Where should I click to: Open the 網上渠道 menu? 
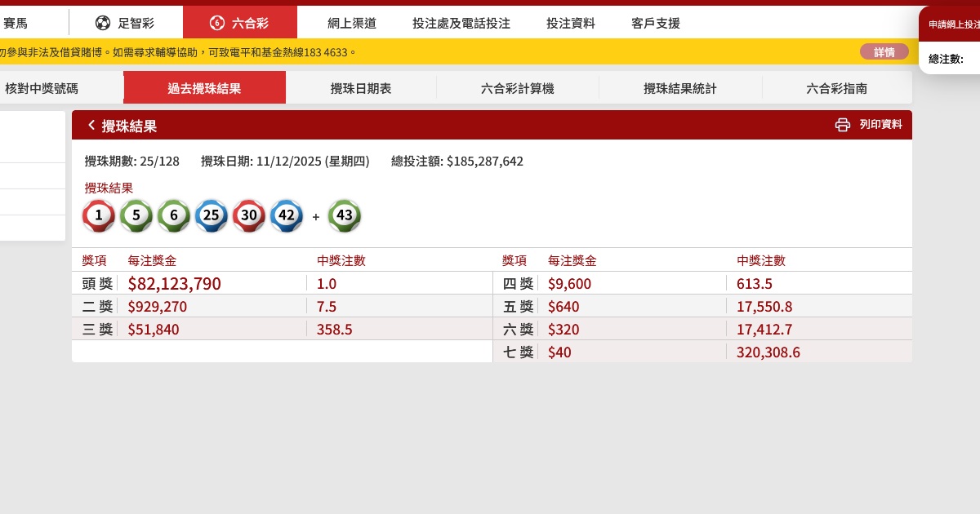click(346, 23)
